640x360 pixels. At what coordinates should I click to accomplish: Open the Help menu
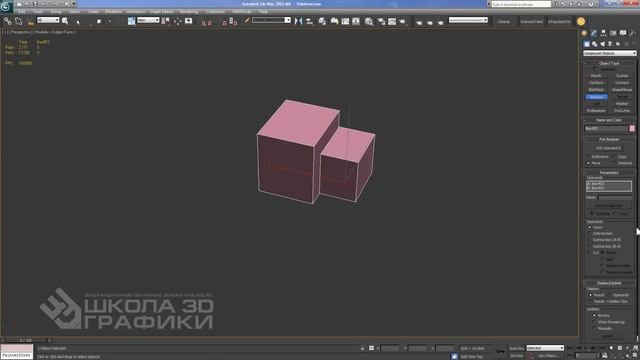[263, 12]
